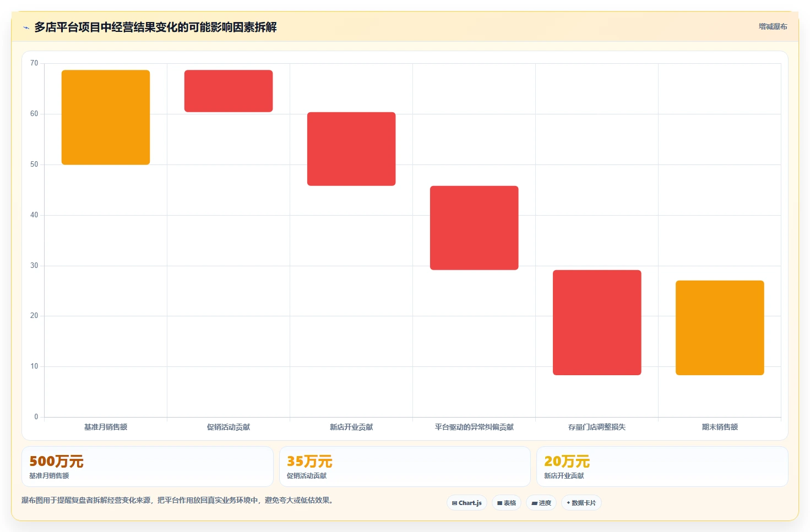Click the 表格 tag pill
Viewport: 810px width, 532px height.
tap(507, 503)
